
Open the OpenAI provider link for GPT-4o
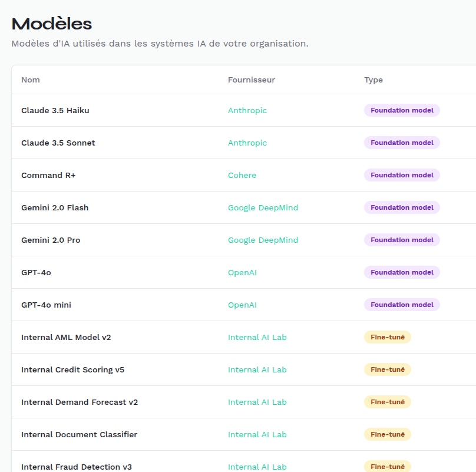242,272
